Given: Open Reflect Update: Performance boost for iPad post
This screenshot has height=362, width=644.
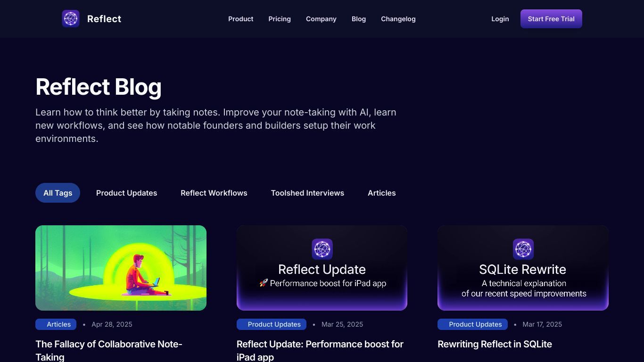Looking at the screenshot, I should point(320,350).
